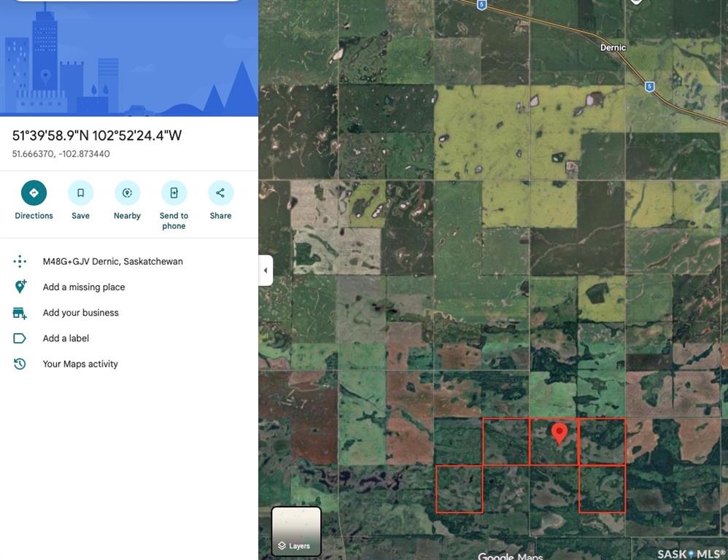Viewport: 728px width, 560px height.
Task: Open Your Maps activity
Action: (x=80, y=363)
